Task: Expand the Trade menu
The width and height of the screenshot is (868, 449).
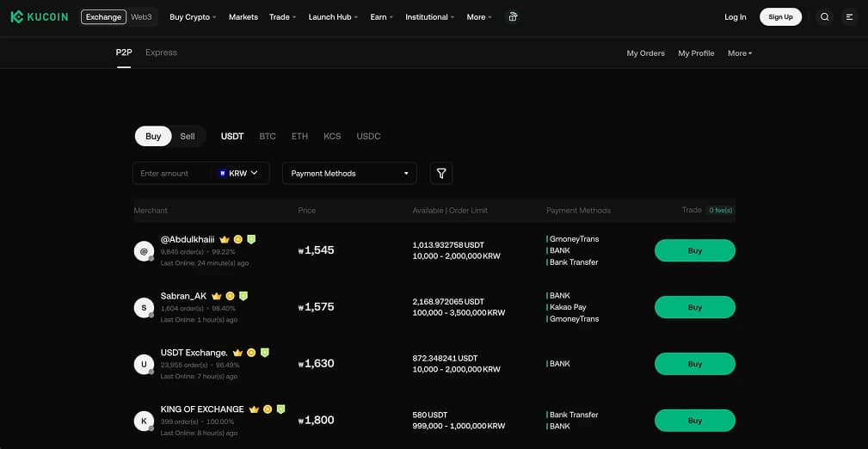Action: [x=282, y=17]
